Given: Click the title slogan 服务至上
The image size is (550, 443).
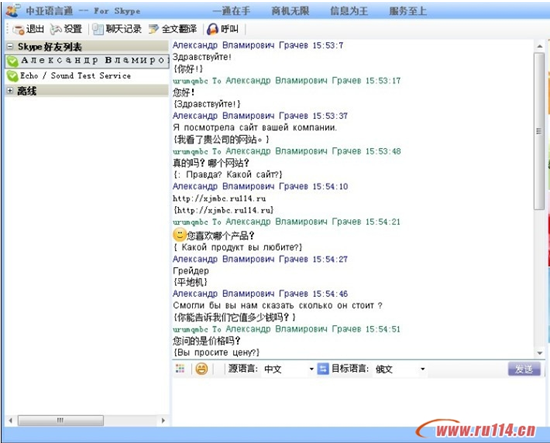Looking at the screenshot, I should pyautogui.click(x=408, y=11).
